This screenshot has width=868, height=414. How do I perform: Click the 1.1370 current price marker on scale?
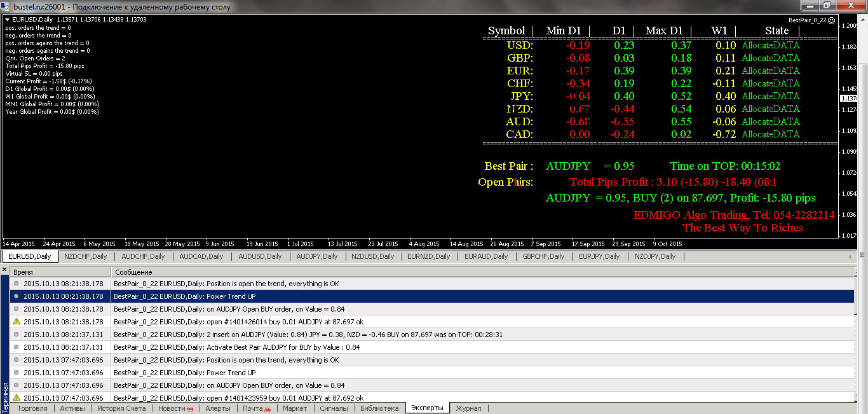click(848, 99)
